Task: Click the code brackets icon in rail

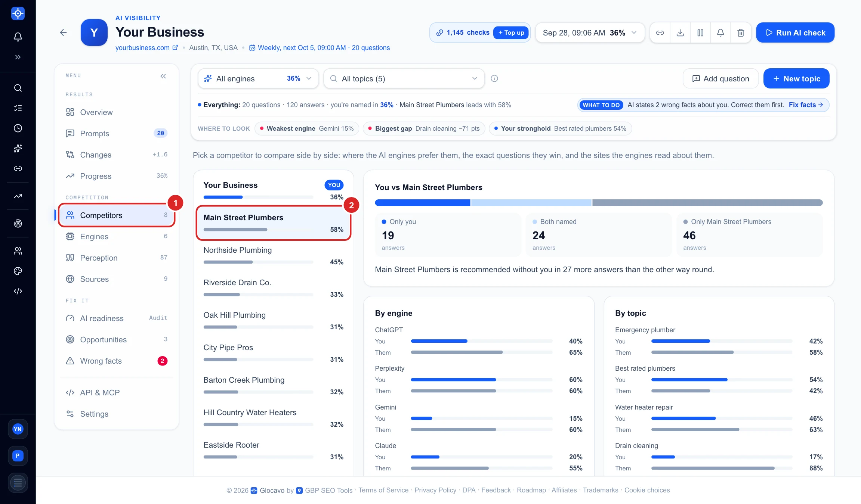Action: [x=18, y=291]
